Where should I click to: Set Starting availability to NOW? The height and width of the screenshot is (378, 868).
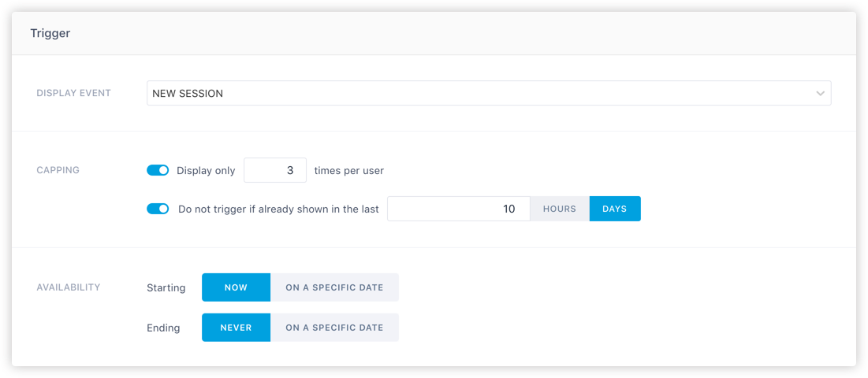point(237,287)
